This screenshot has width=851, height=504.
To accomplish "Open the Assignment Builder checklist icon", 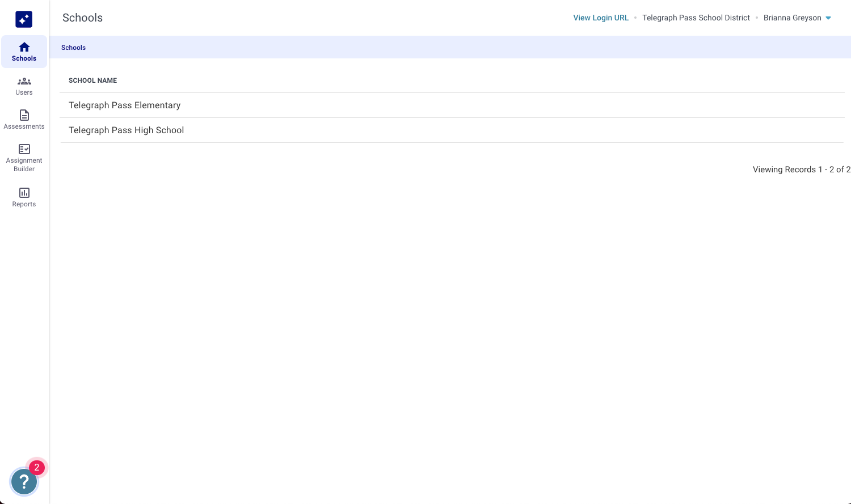I will [x=24, y=149].
